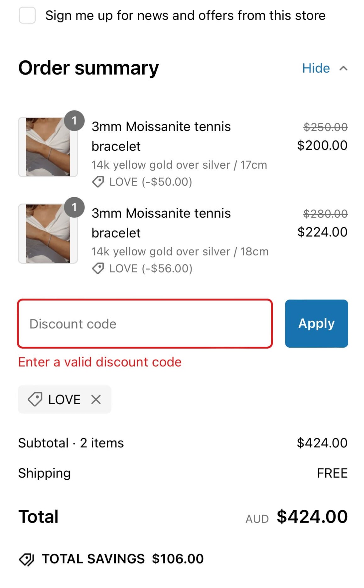Click the Order summary heading
364x588 pixels.
(89, 68)
